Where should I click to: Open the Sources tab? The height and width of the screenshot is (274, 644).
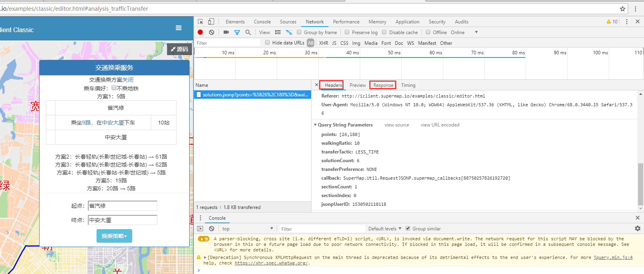coord(288,22)
